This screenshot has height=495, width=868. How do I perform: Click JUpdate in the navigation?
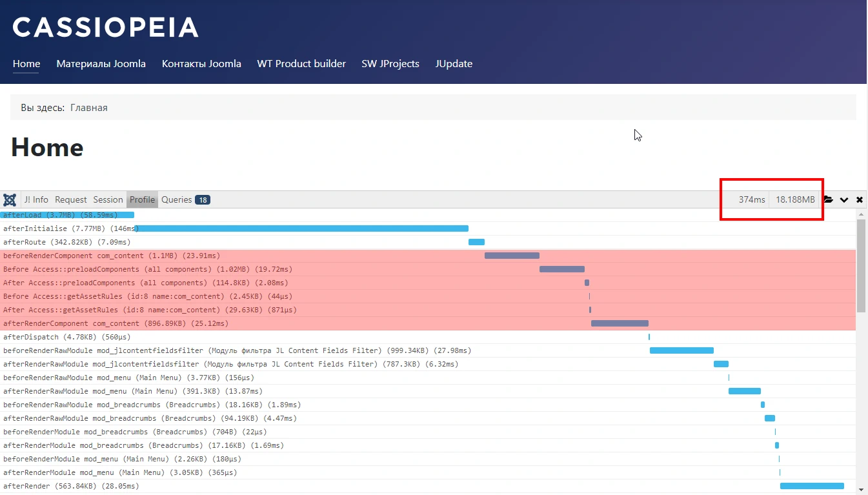tap(454, 63)
